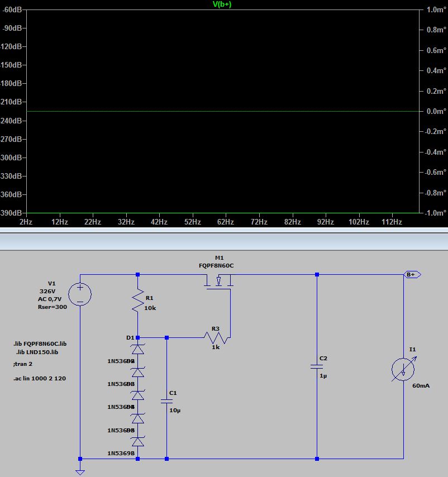Click the '10µ' value of C1
This screenshot has height=477, width=448.
tap(175, 411)
